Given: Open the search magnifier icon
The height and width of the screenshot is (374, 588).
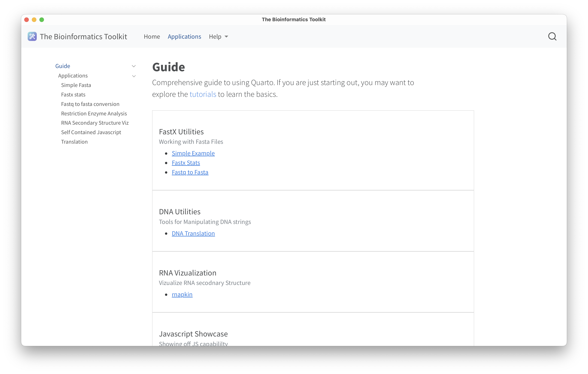Looking at the screenshot, I should tap(552, 36).
